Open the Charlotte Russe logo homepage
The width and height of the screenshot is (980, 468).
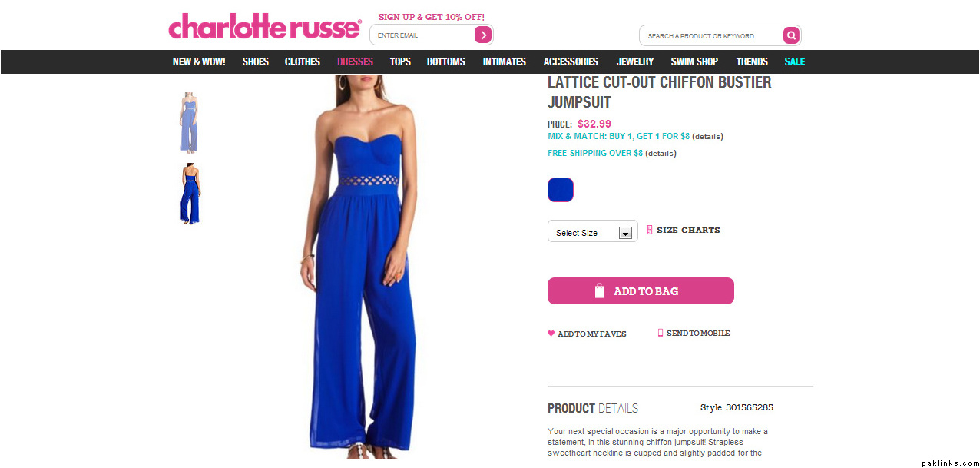point(265,26)
